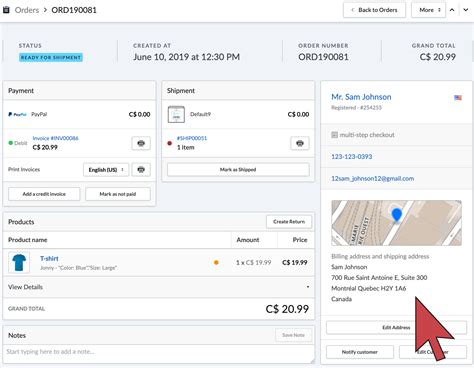Open the More dropdown menu
Viewport: 474px width, 368px height.
pos(428,10)
